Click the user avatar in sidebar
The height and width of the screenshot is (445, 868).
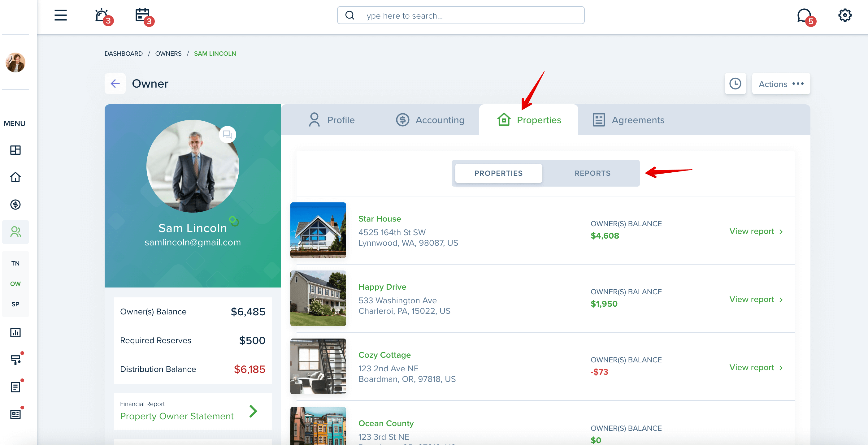(15, 62)
